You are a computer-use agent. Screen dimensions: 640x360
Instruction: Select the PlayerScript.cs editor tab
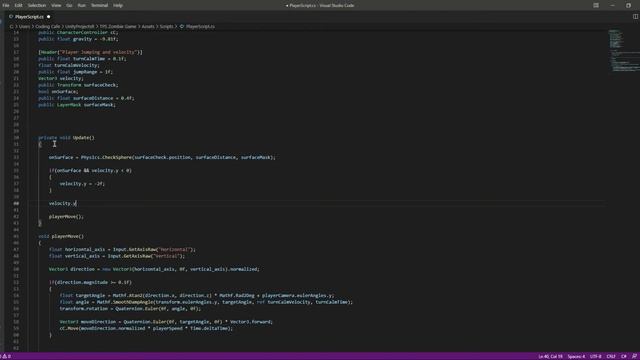pos(29,17)
